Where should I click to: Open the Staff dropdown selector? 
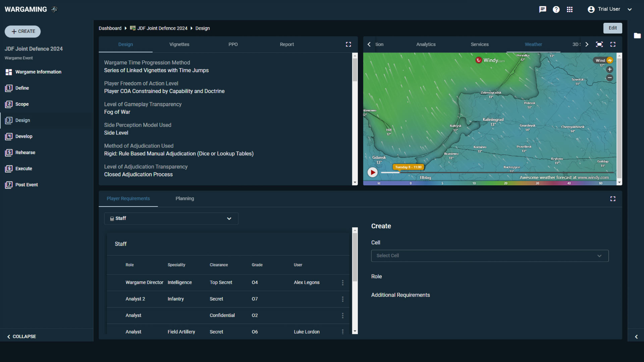pyautogui.click(x=171, y=219)
